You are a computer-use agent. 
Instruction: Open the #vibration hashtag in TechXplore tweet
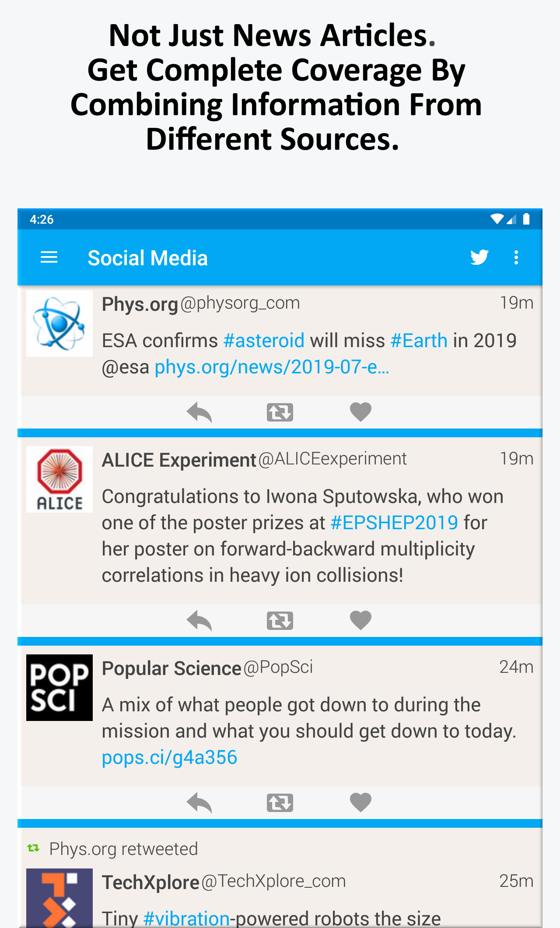coord(186,918)
